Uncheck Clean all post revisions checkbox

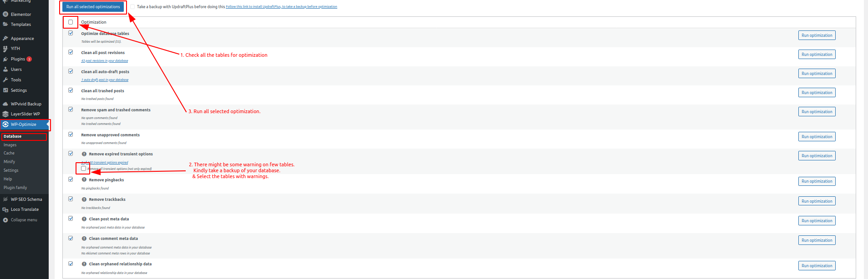71,52
